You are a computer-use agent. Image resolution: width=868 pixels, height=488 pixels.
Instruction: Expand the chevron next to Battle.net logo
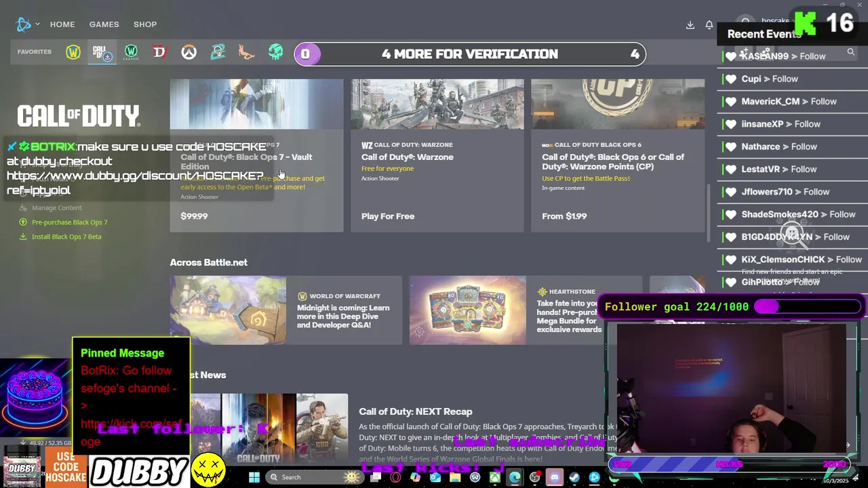point(37,24)
